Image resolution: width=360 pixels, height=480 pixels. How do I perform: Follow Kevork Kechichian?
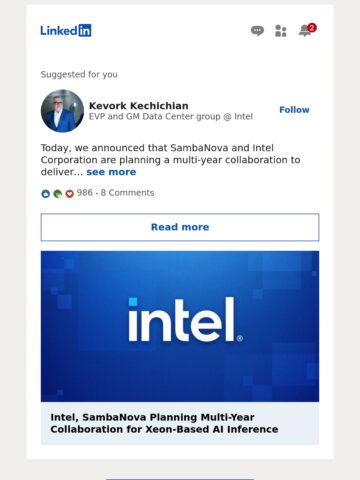pos(294,110)
